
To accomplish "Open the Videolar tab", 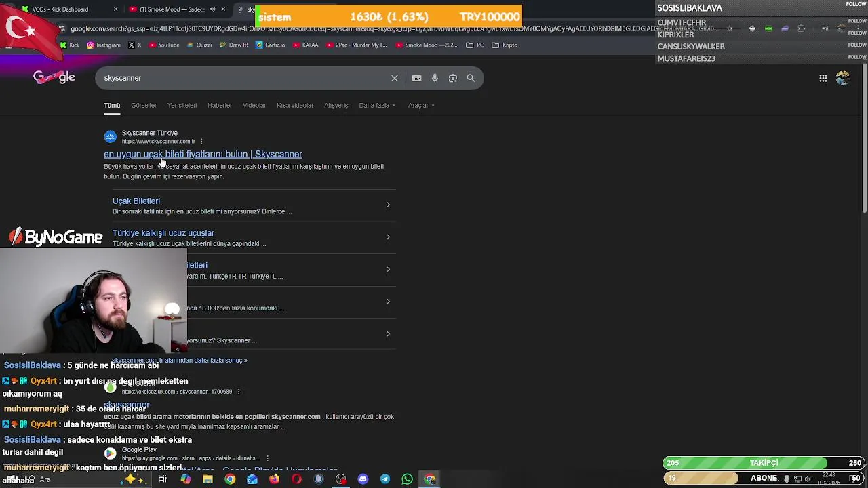I will pos(254,105).
